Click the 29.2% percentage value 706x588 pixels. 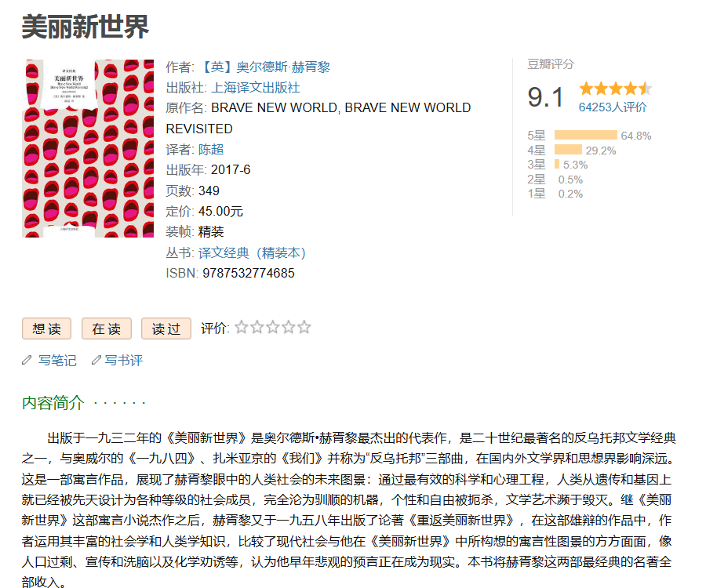point(601,151)
